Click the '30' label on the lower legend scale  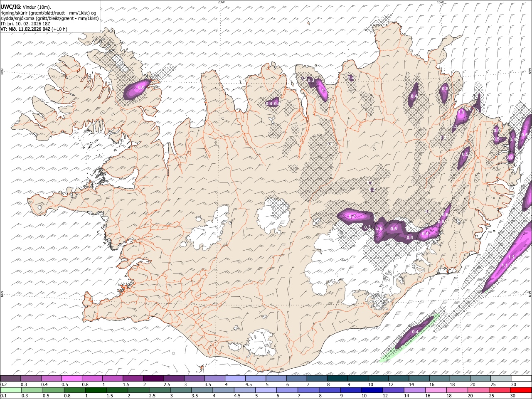(x=513, y=396)
